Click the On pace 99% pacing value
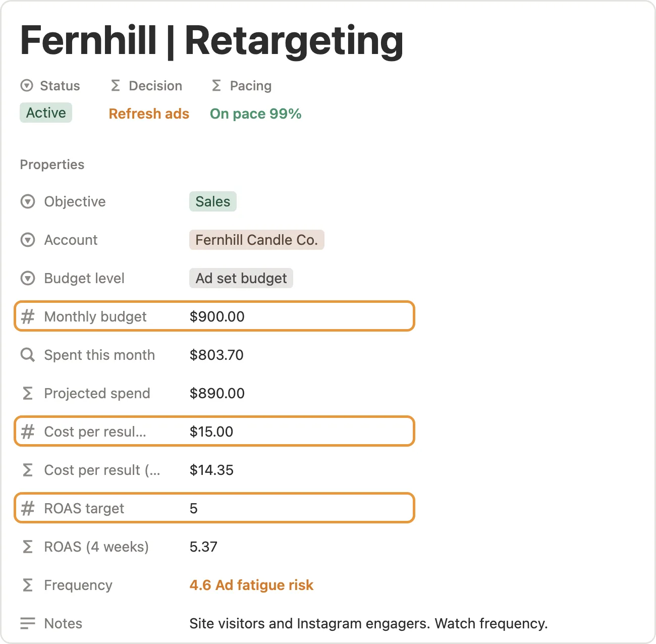This screenshot has height=644, width=656. click(x=256, y=114)
